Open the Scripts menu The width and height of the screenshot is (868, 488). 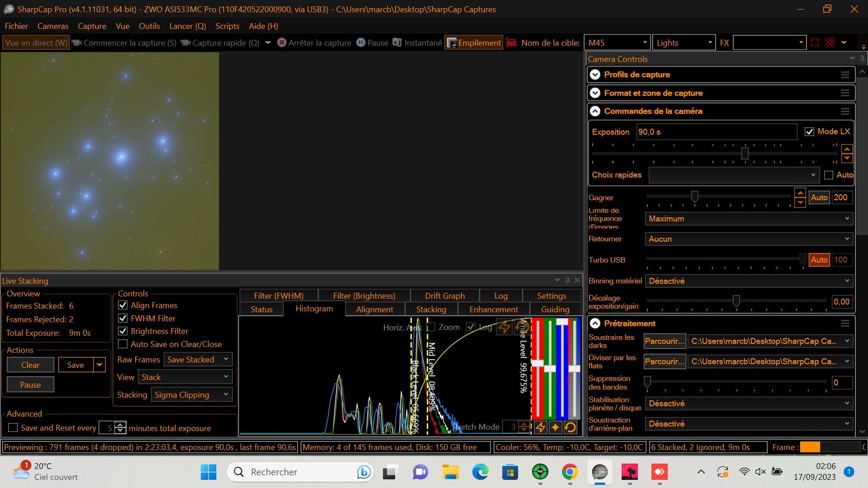[x=227, y=26]
